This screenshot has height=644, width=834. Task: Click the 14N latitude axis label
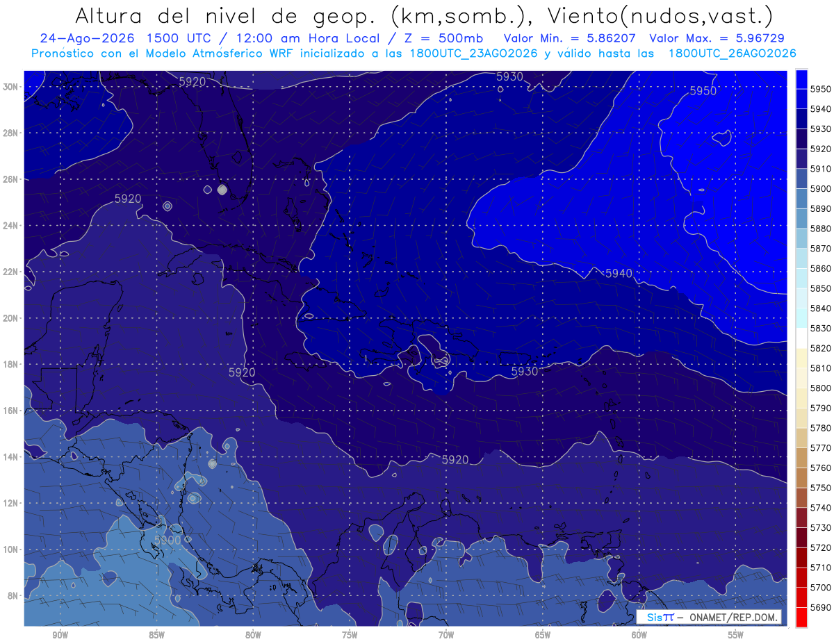[10, 457]
